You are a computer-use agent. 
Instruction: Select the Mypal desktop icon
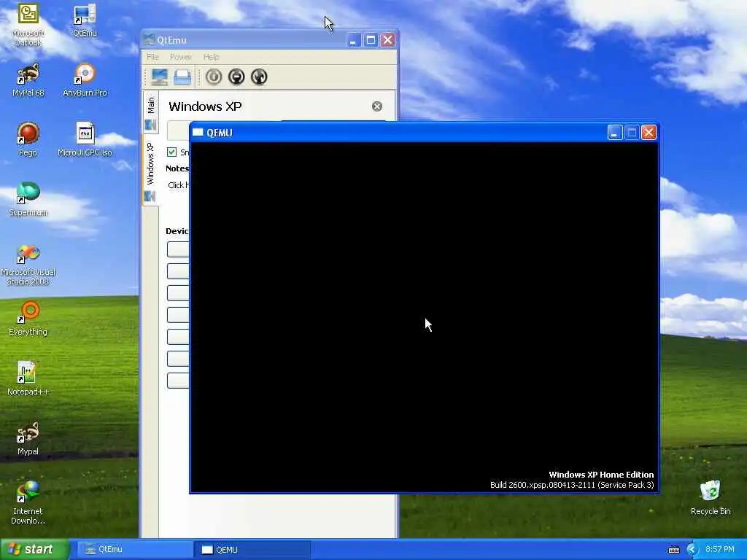pos(28,438)
